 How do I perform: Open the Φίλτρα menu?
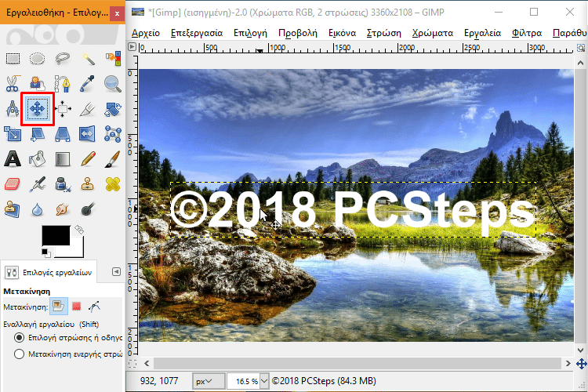point(527,33)
